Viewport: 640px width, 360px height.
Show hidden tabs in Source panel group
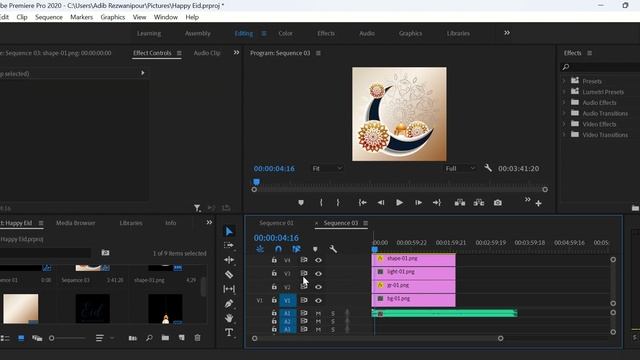pos(236,52)
